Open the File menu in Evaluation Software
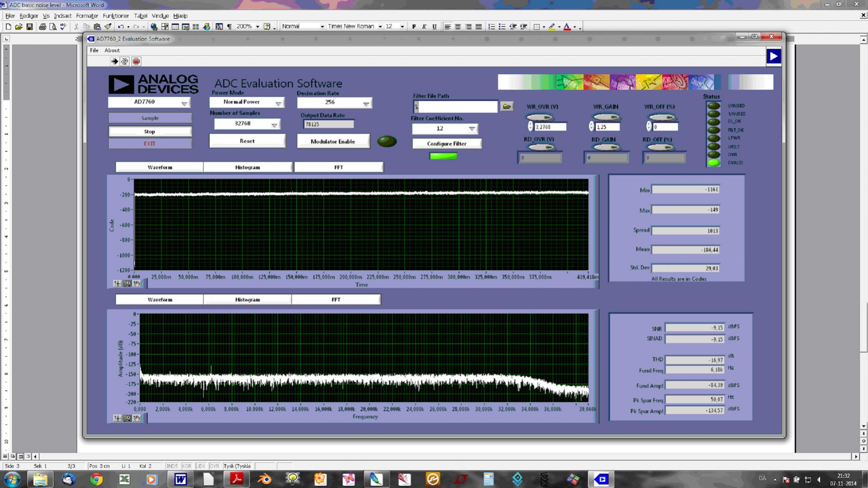The height and width of the screenshot is (488, 868). pos(94,50)
